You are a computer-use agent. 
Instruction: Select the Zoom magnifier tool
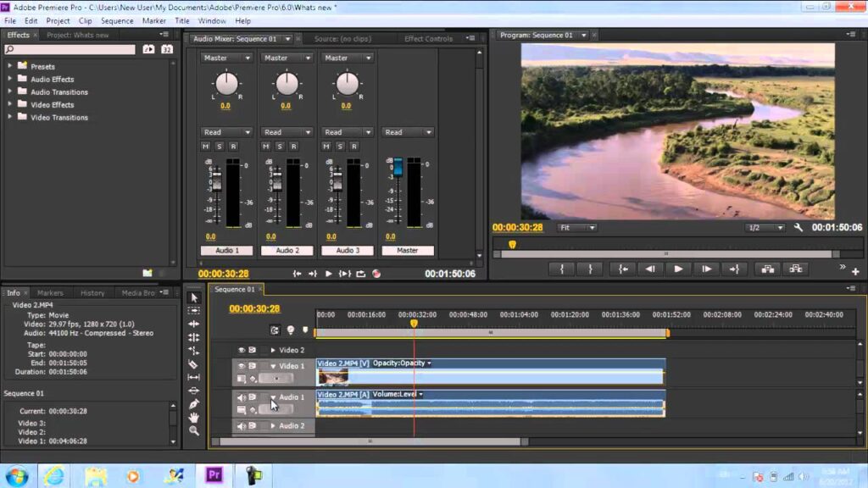pos(194,430)
